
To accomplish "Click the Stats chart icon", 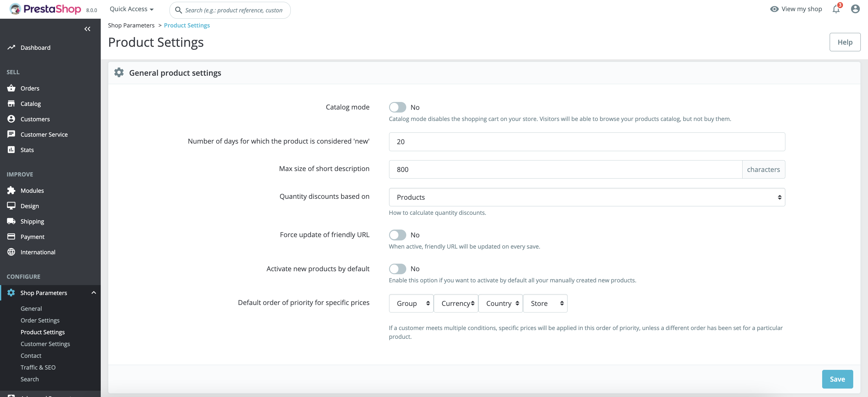I will point(11,150).
